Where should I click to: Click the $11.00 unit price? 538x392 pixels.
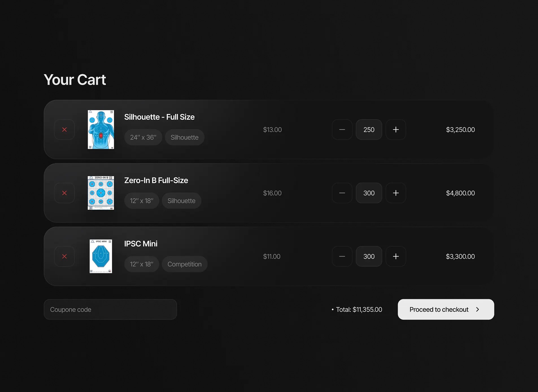[x=272, y=257]
